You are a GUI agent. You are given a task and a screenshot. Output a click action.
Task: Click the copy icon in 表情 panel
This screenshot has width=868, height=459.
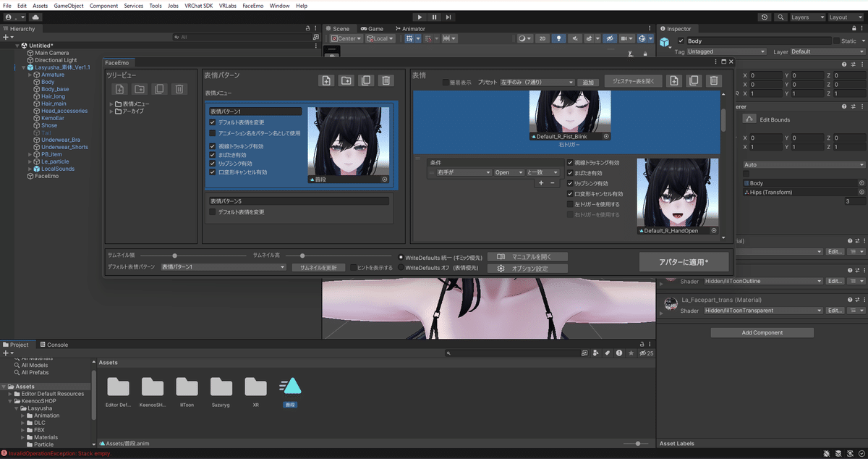click(x=694, y=81)
